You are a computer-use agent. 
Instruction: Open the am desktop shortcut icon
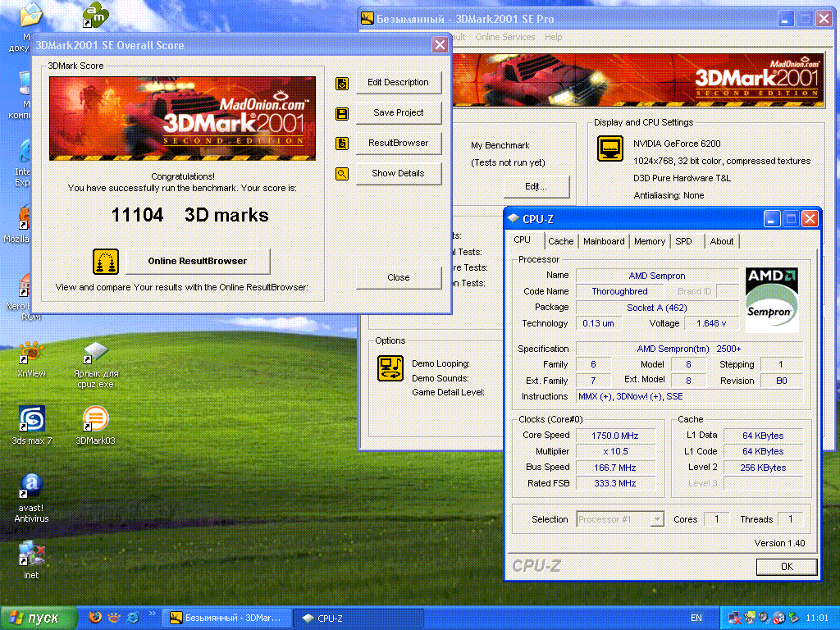[95, 15]
